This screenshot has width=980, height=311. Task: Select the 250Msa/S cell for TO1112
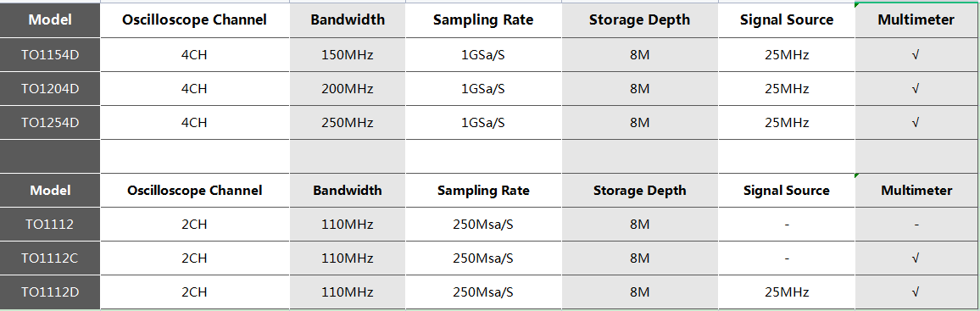pos(484,225)
